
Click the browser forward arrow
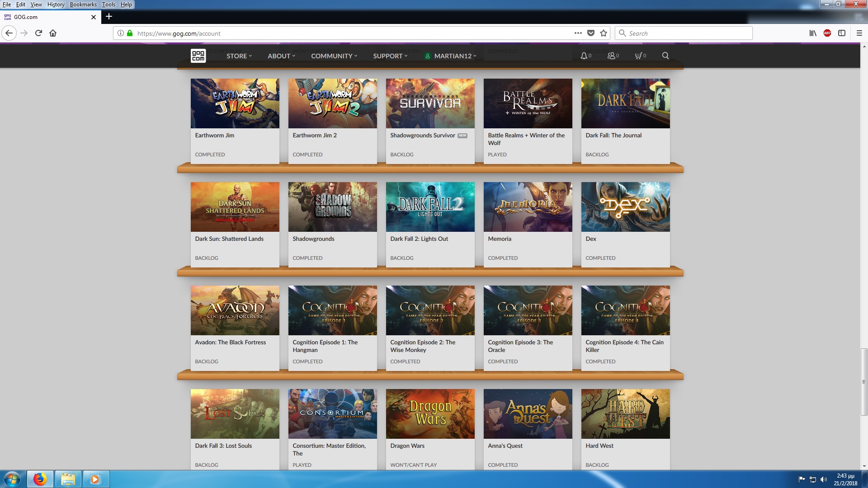[24, 33]
